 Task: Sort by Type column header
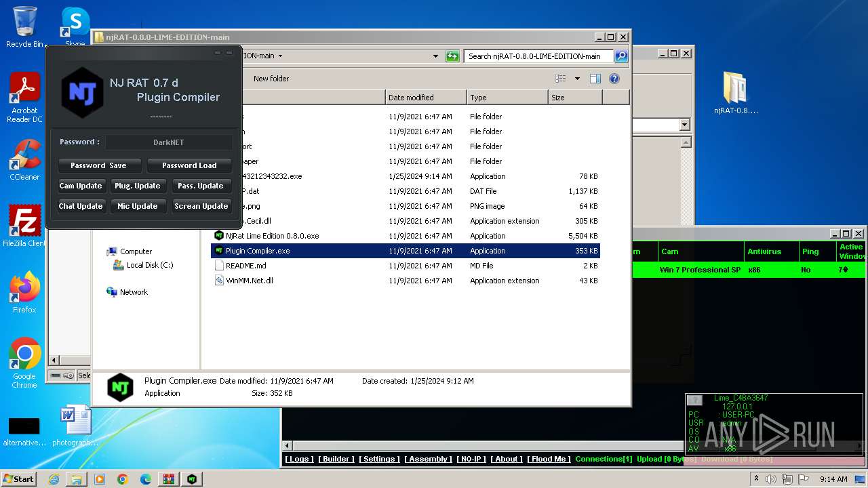tap(507, 98)
